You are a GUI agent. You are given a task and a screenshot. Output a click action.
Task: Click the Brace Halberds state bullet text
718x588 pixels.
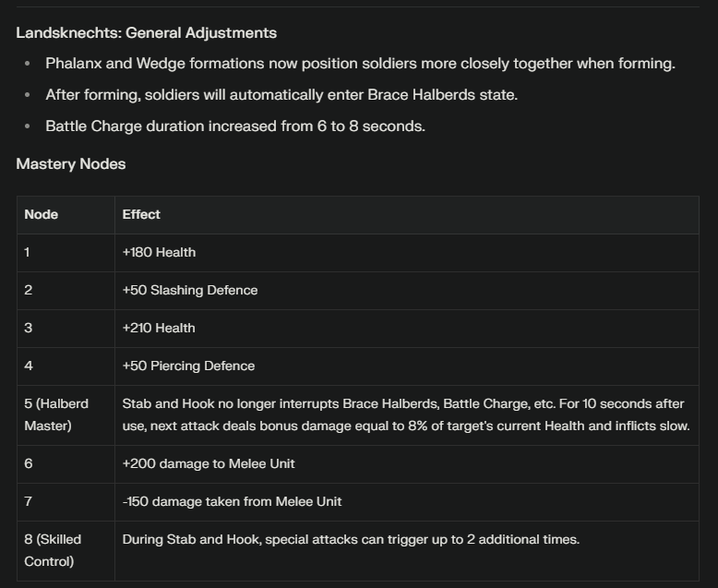[x=281, y=95]
